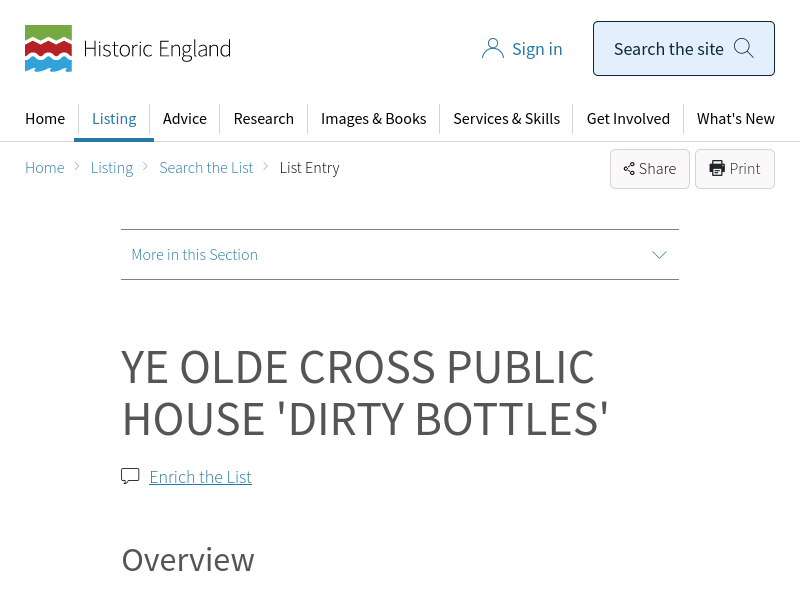
Task: Click the Home breadcrumb link
Action: pos(45,168)
